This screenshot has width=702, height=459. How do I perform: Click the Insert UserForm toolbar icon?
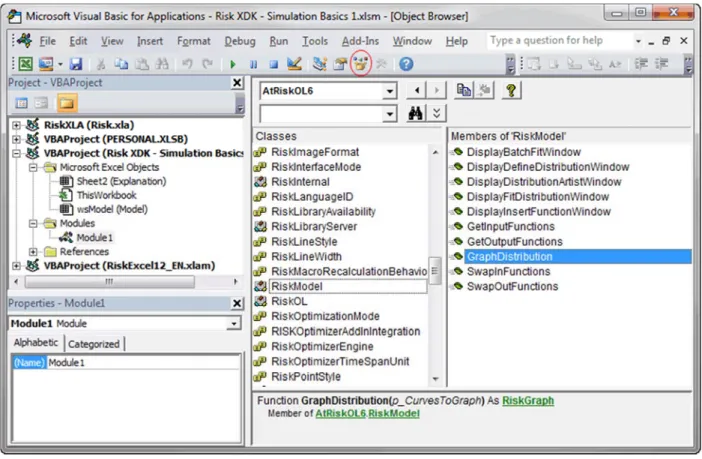(46, 64)
